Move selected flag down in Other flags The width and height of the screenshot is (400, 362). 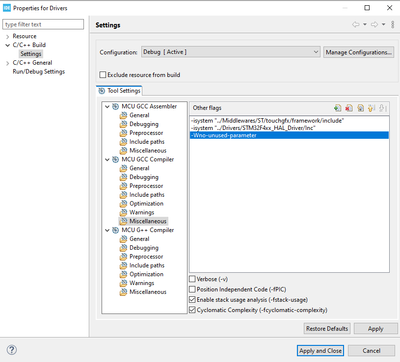coord(383,108)
